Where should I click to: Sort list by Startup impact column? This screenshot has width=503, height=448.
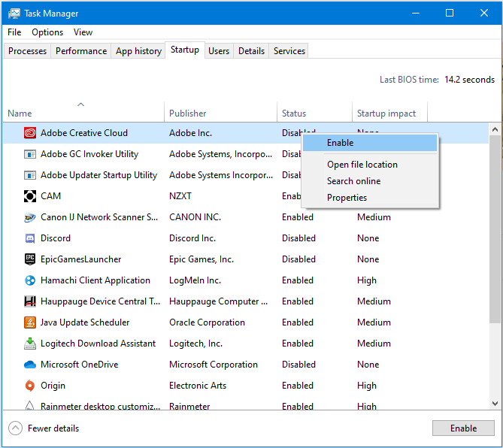coord(386,114)
